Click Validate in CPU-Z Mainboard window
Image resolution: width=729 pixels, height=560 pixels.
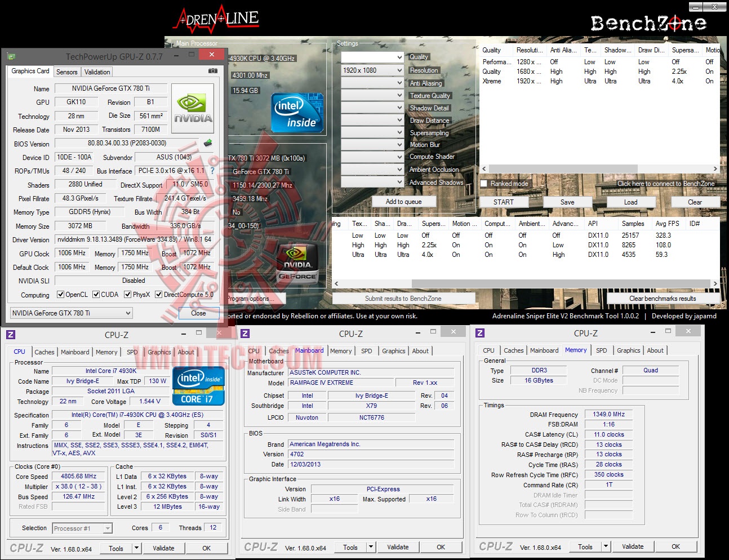point(398,547)
